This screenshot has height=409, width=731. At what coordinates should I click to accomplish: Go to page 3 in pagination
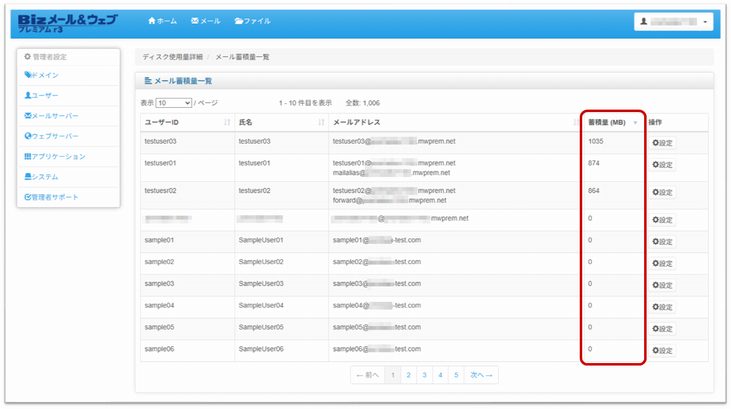pyautogui.click(x=424, y=375)
